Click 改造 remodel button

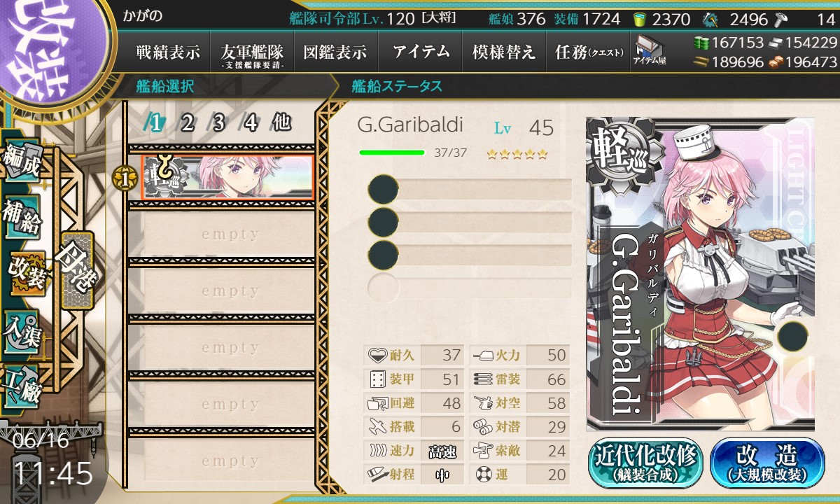pos(767,463)
